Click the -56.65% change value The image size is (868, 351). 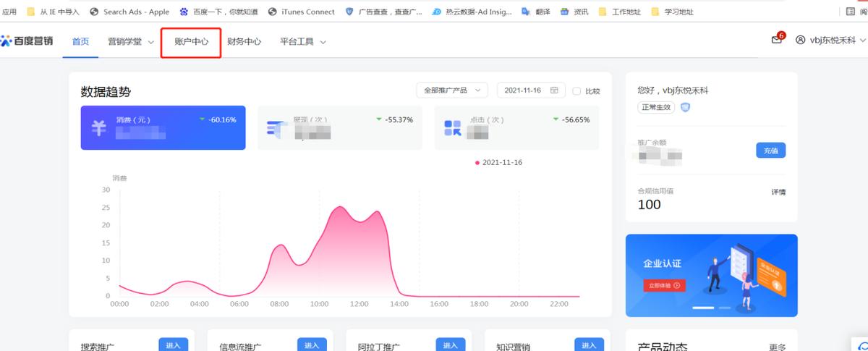click(x=576, y=119)
